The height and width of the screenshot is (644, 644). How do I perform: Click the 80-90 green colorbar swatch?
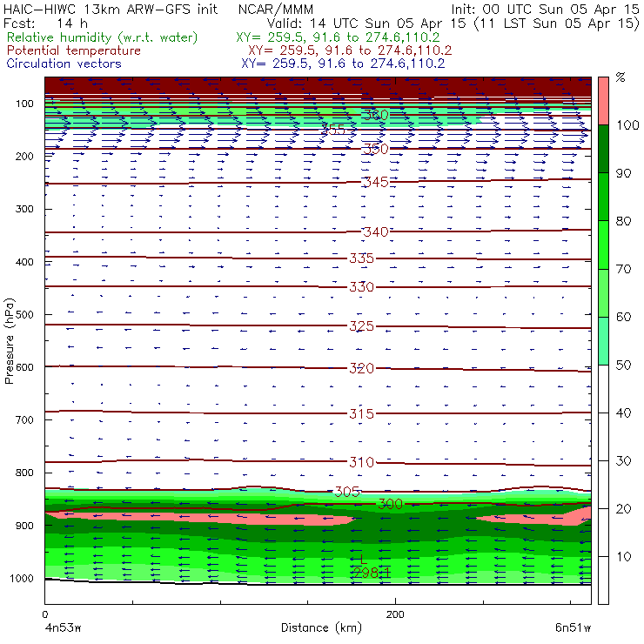[x=603, y=197]
